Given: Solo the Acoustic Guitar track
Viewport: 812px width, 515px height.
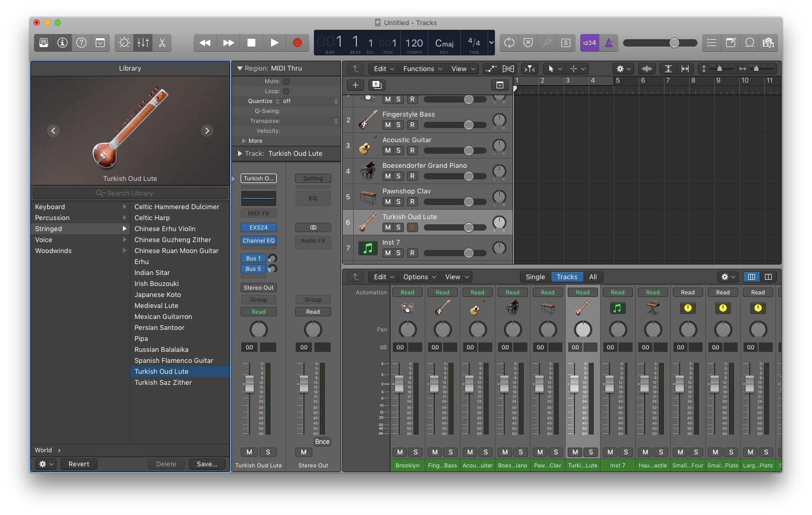Looking at the screenshot, I should tap(399, 151).
